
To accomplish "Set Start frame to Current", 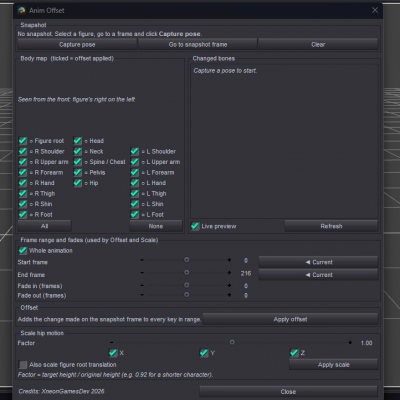I will coord(318,262).
